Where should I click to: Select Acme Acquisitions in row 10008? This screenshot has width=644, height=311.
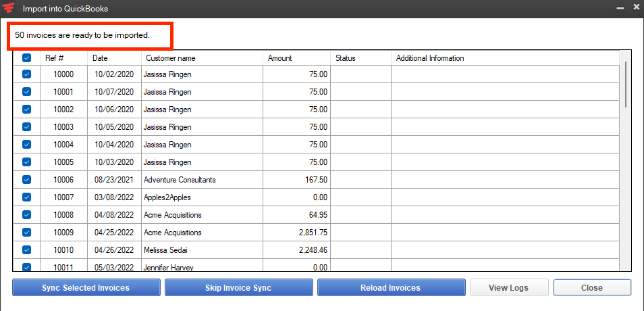point(173,215)
